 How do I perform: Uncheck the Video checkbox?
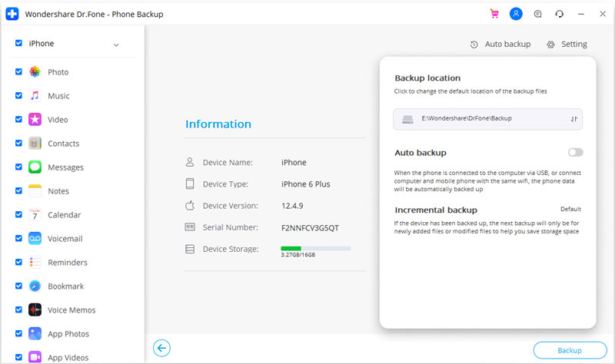[x=18, y=119]
